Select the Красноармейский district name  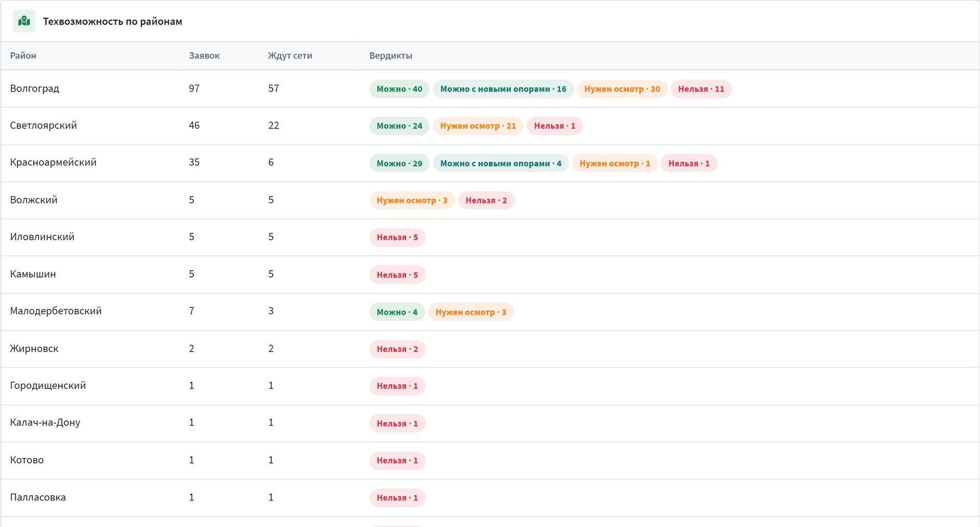pos(53,162)
